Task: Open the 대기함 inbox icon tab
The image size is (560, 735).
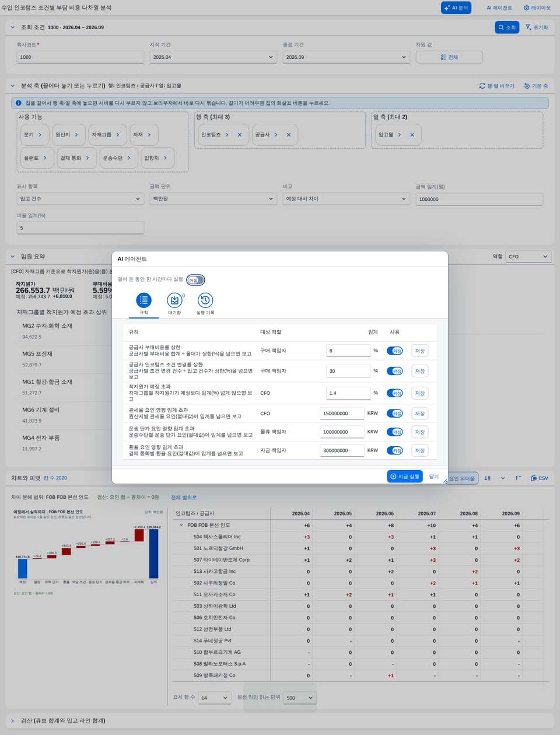Action: (x=174, y=300)
